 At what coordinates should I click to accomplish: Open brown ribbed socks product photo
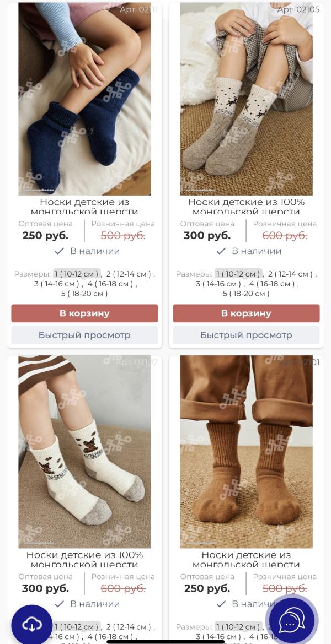click(x=246, y=452)
